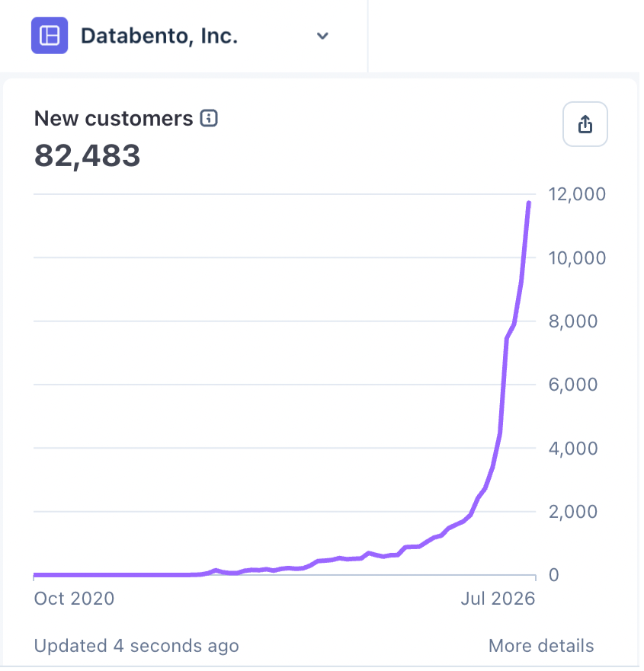Select the Databento, Inc. account name
This screenshot has height=671, width=644.
coord(160,36)
